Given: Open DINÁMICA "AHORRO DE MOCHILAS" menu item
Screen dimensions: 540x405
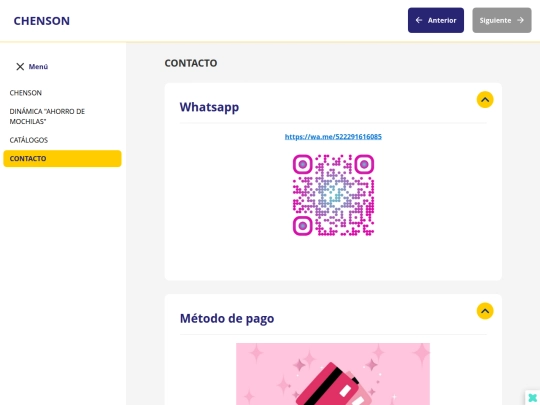Looking at the screenshot, I should (x=47, y=116).
